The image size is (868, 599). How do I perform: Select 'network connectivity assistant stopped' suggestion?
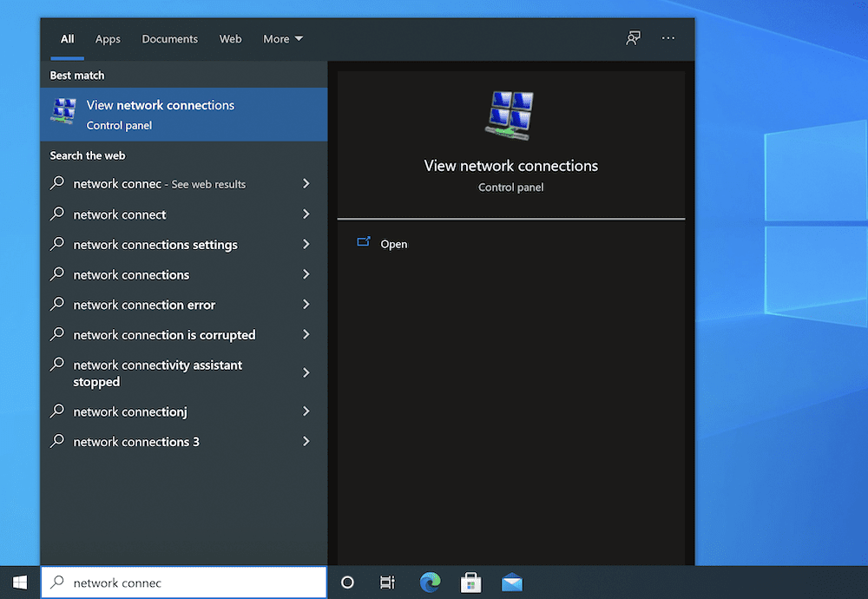[184, 373]
